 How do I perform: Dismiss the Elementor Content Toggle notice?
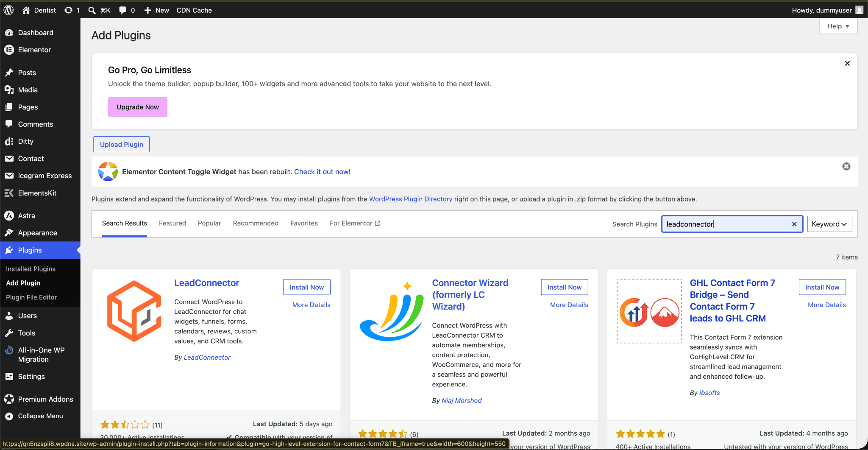point(846,166)
